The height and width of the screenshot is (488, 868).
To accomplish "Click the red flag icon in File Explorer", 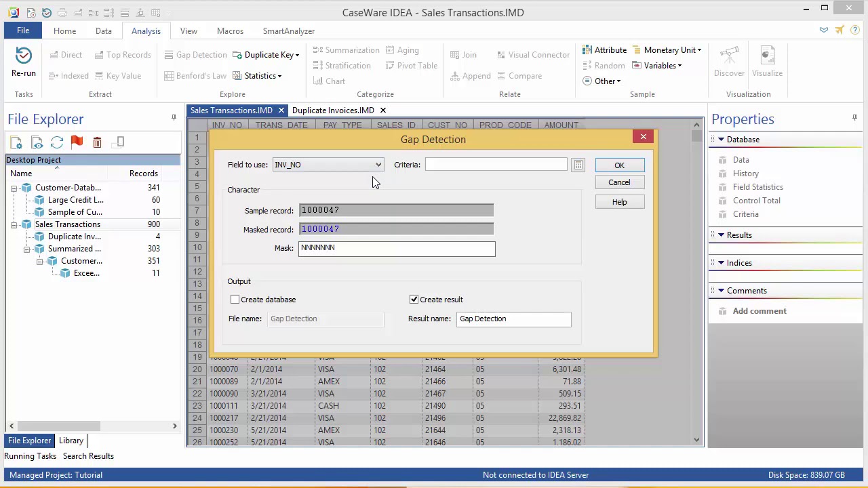I will (x=77, y=142).
